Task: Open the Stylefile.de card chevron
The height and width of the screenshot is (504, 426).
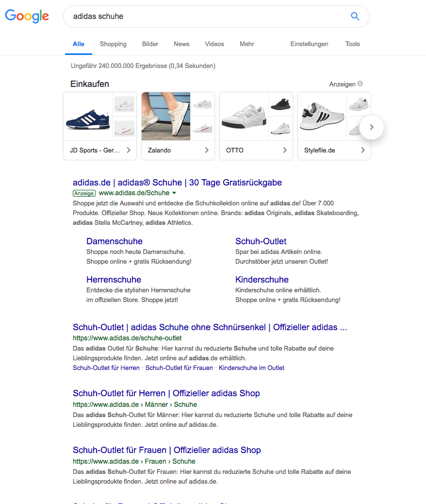Action: click(x=363, y=150)
